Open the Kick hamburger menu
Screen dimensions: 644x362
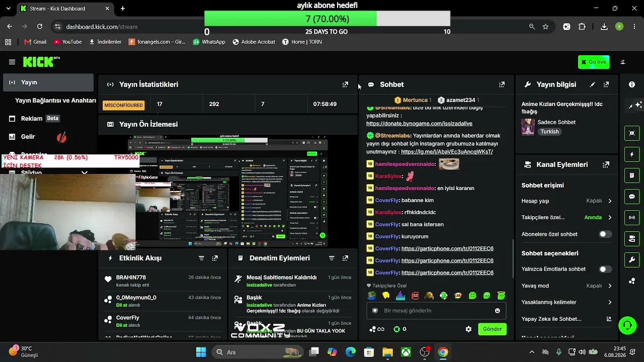[x=12, y=62]
